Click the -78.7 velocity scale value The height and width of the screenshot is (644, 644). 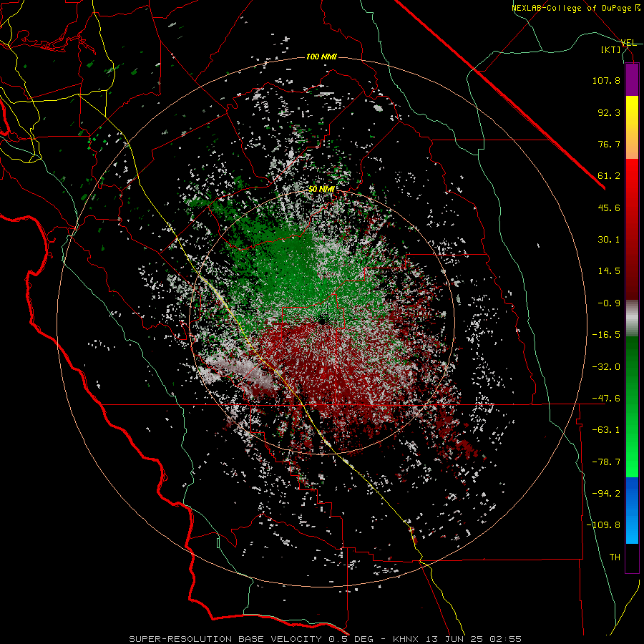coord(606,462)
